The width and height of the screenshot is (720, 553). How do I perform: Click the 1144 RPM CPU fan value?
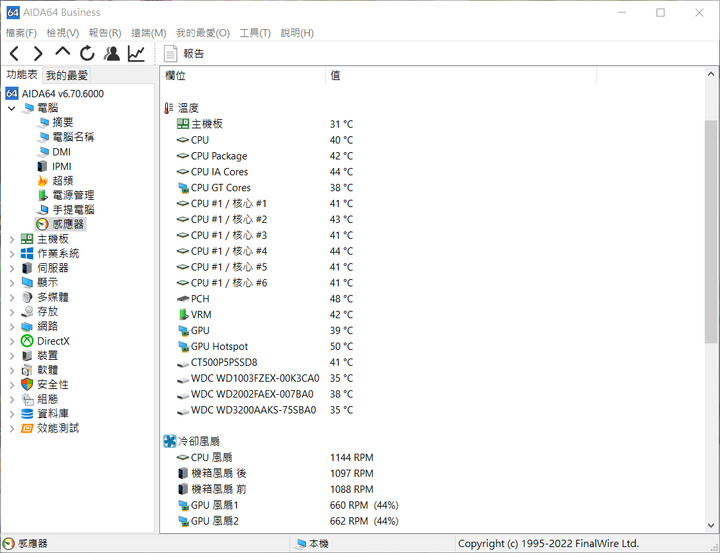351,458
